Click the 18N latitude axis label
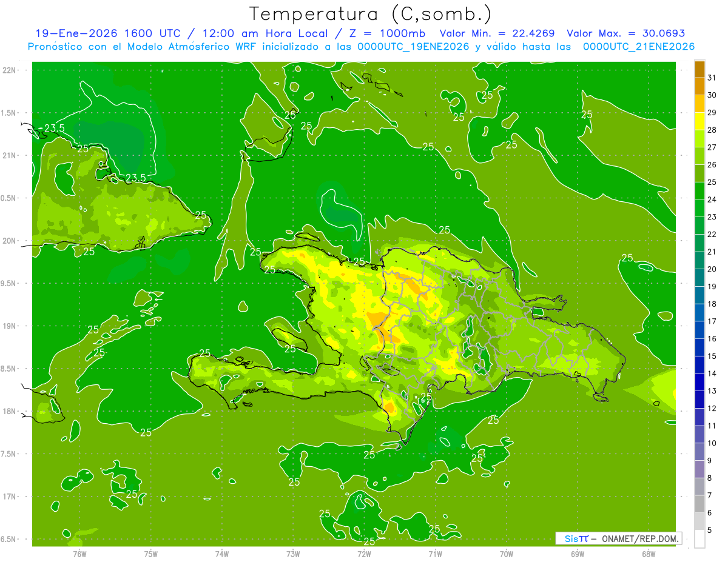The width and height of the screenshot is (728, 562). pyautogui.click(x=9, y=412)
